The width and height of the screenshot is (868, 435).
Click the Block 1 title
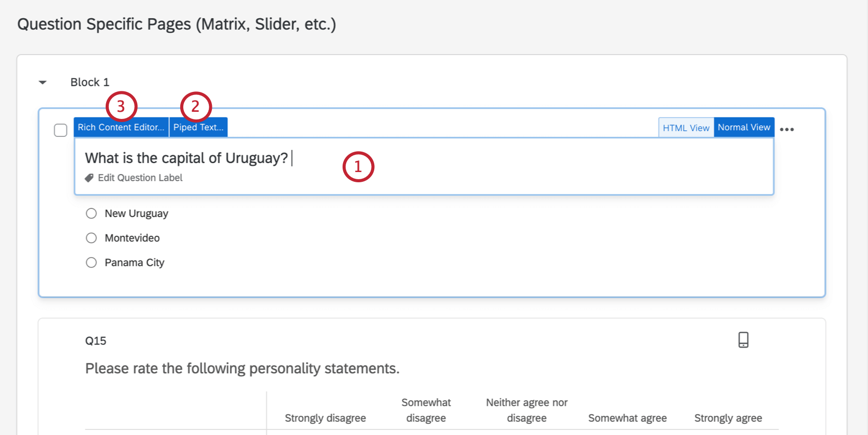tap(90, 82)
